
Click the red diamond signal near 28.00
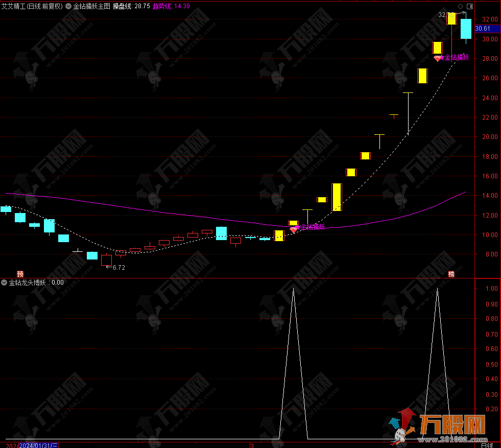pos(437,59)
